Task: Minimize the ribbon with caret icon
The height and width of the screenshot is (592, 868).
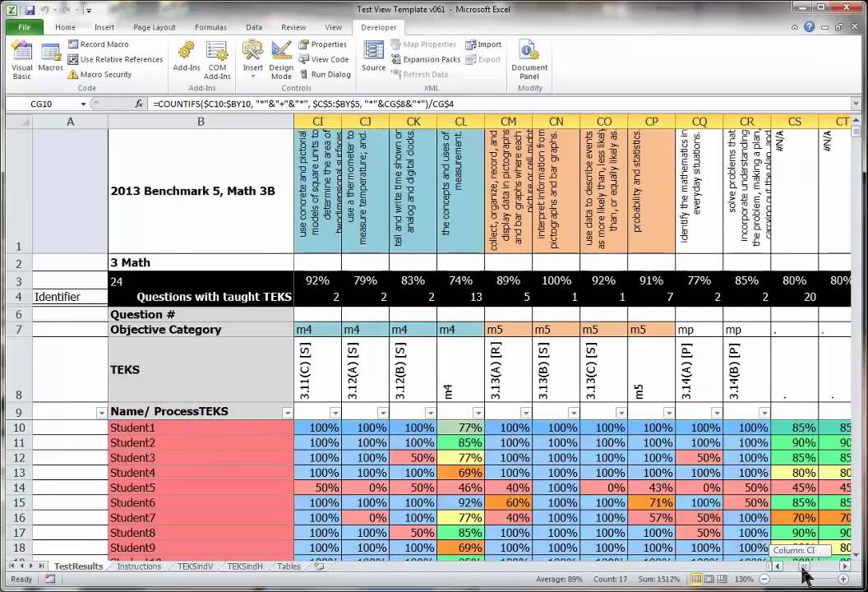Action: click(795, 27)
